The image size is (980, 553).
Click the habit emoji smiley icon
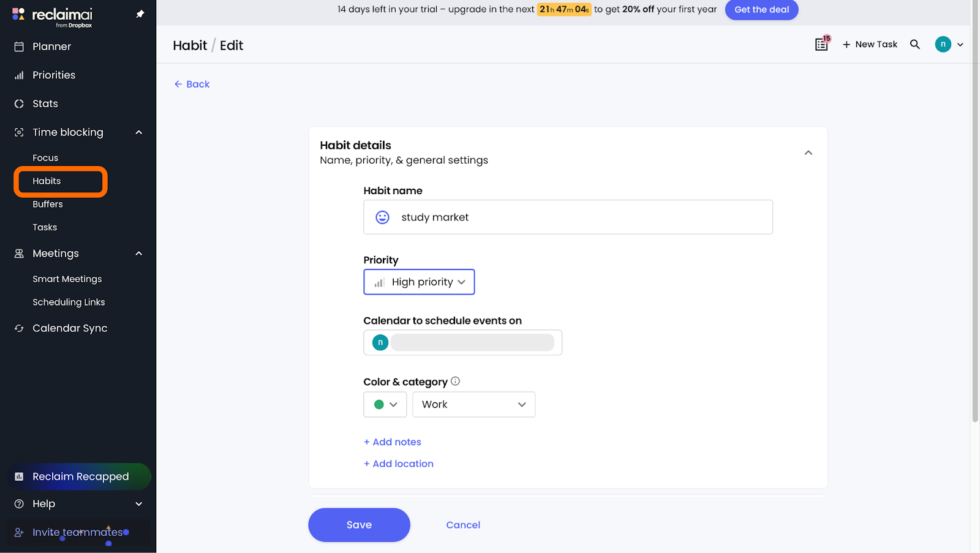coord(382,217)
